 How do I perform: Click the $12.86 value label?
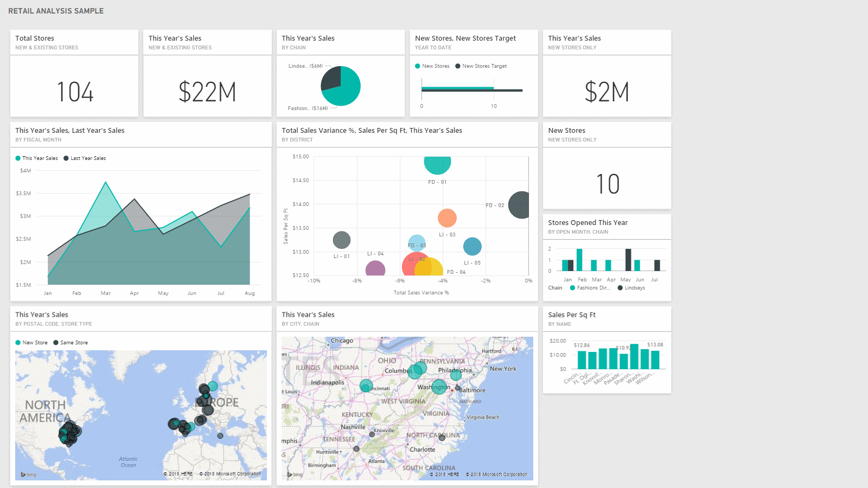(582, 345)
